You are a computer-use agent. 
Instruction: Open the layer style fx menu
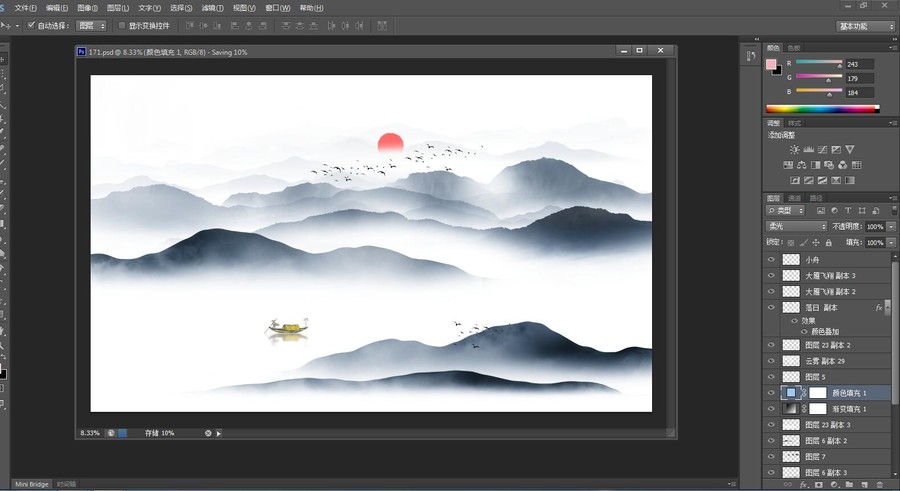point(804,485)
